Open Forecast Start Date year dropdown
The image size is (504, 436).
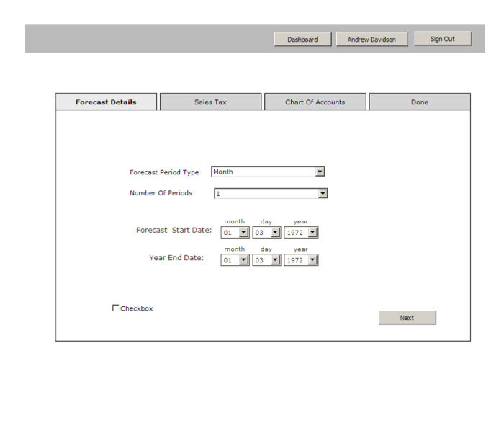312,232
